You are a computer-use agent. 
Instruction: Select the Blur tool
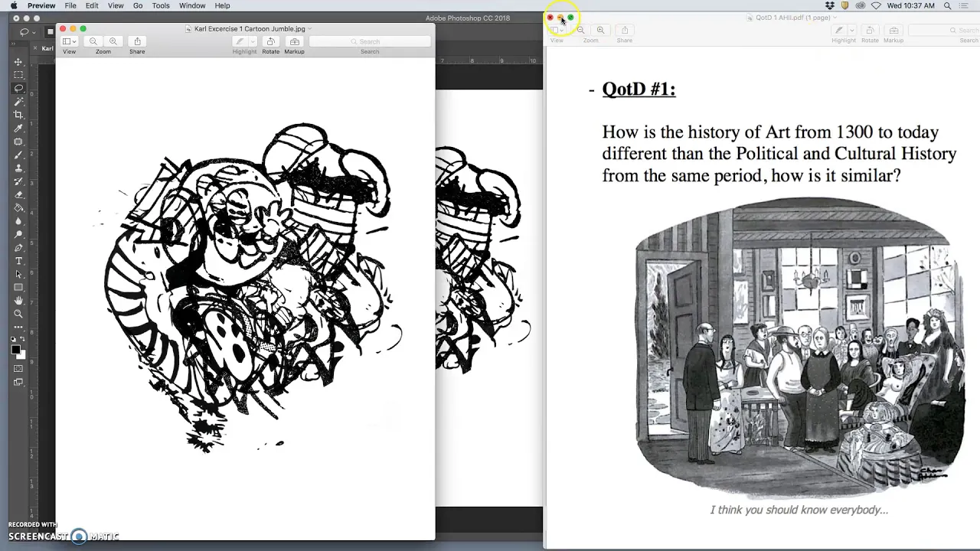[18, 221]
